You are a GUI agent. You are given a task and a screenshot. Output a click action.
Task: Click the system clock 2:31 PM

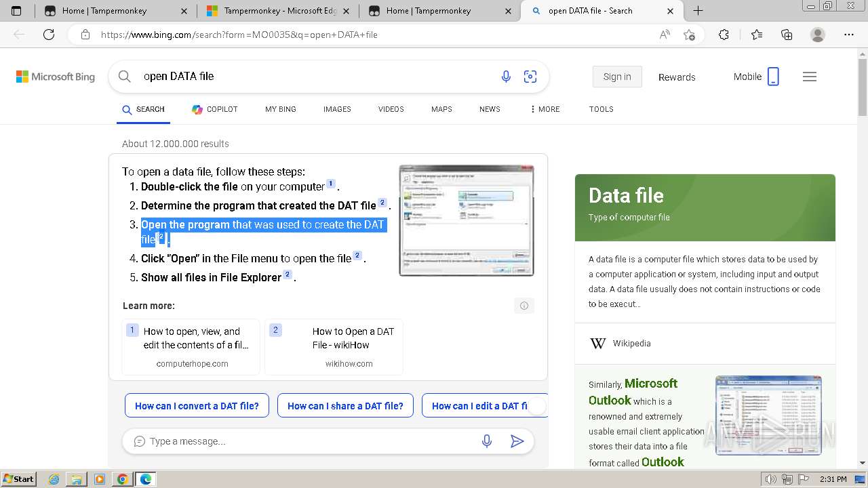click(x=833, y=479)
